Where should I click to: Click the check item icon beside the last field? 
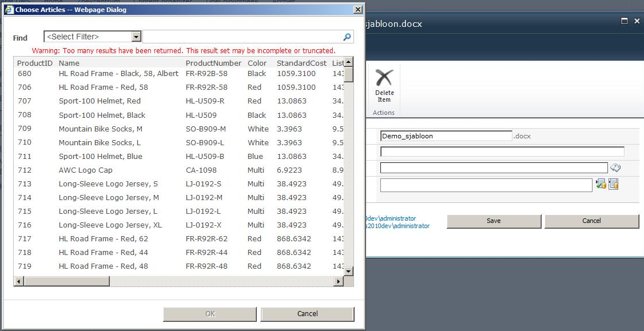601,184
